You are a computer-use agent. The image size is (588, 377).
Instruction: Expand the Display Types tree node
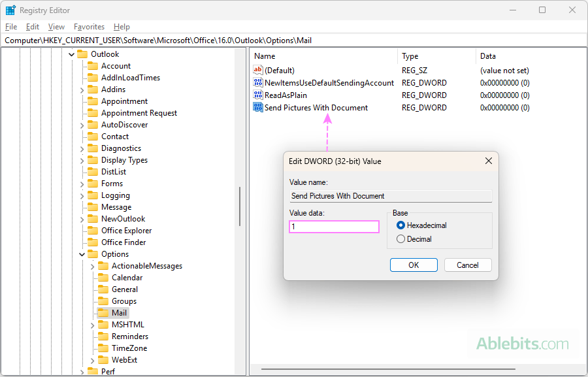82,161
